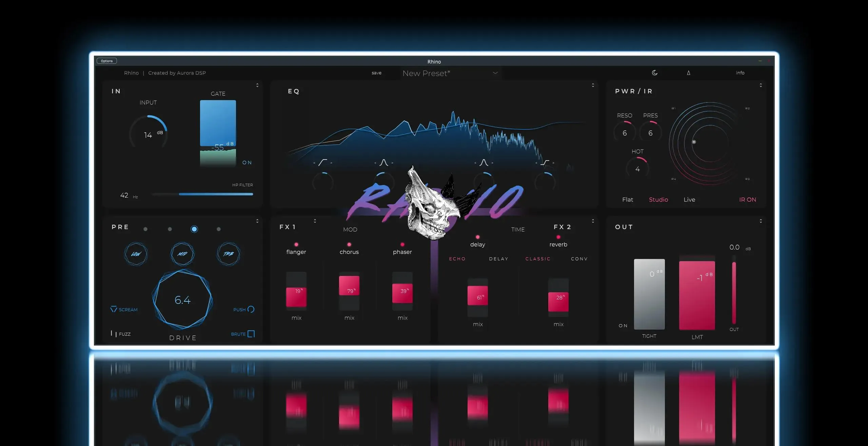The image size is (868, 446).
Task: Click the moon theme icon in header
Action: pyautogui.click(x=655, y=73)
